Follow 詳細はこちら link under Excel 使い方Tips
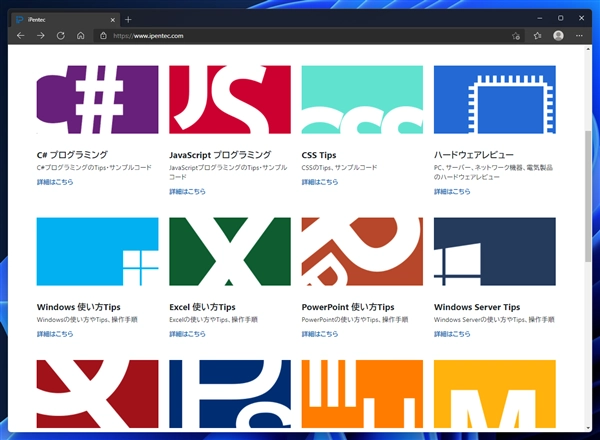Viewport: 600px width, 440px height. (x=188, y=334)
